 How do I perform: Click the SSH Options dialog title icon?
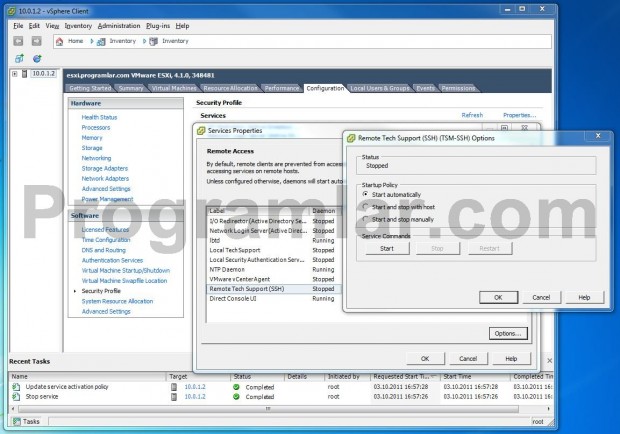[x=351, y=138]
